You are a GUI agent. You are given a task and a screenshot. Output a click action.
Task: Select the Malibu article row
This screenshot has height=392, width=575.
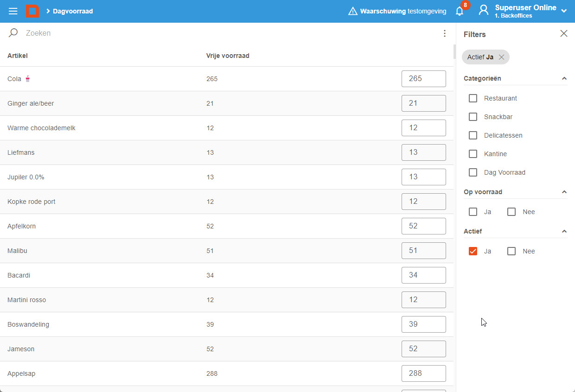(227, 251)
